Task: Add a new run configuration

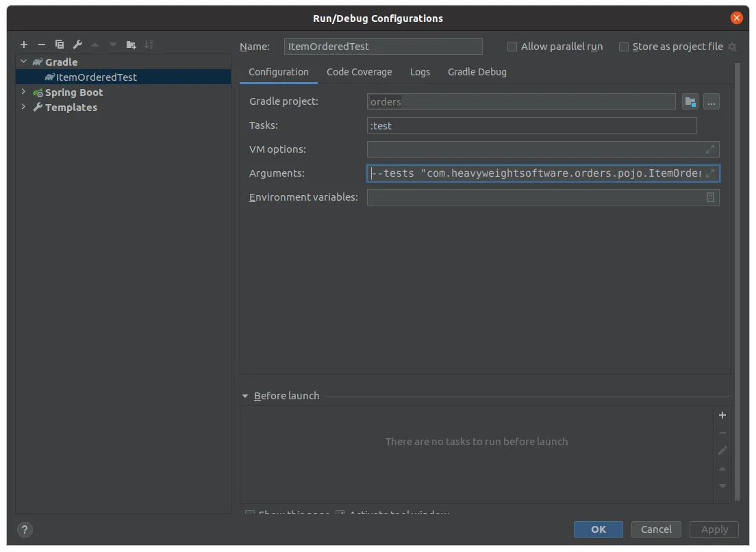Action: (24, 45)
